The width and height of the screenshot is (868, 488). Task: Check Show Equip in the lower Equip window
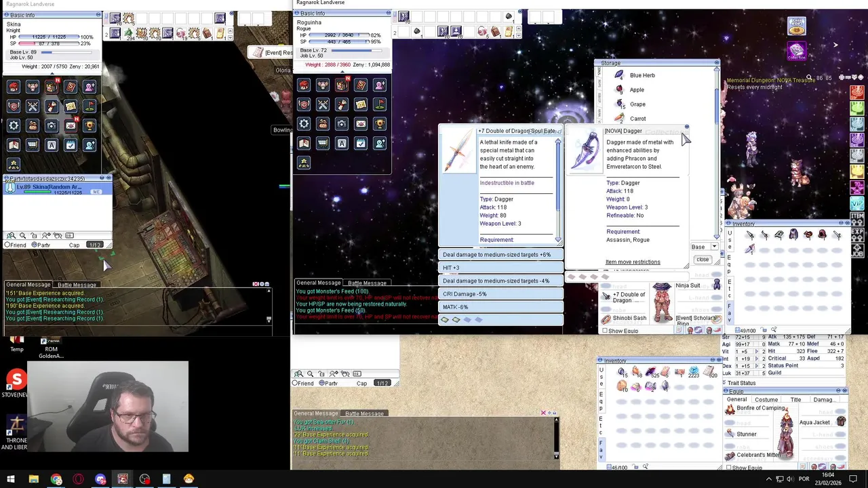coord(729,468)
